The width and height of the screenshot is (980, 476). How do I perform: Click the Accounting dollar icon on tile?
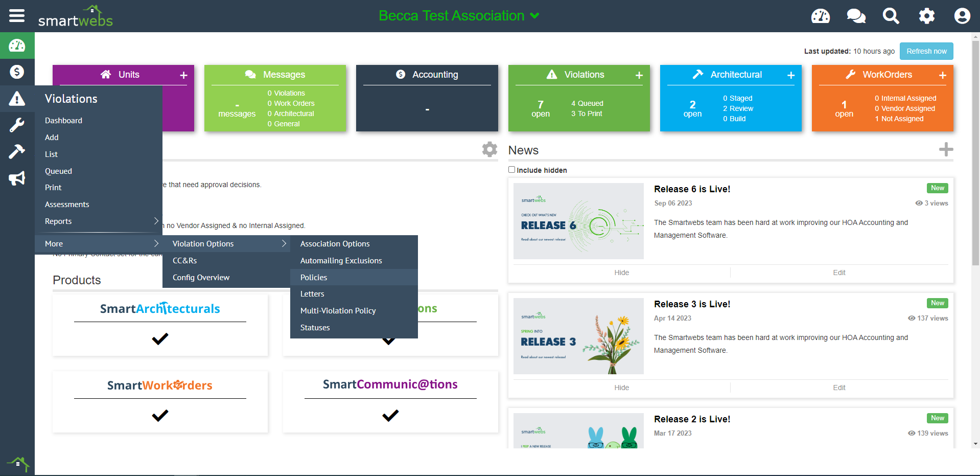[x=401, y=75]
